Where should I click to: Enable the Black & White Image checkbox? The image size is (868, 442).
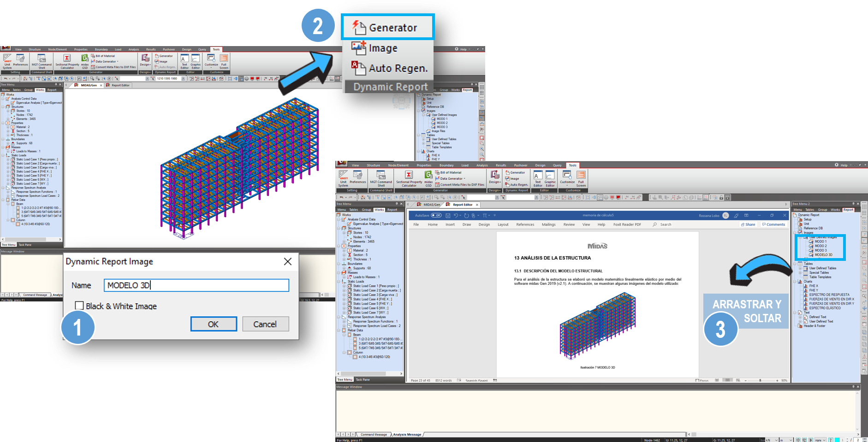pyautogui.click(x=79, y=306)
